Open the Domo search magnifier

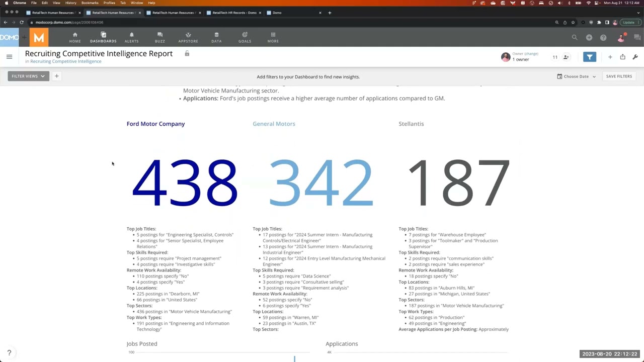tap(575, 37)
